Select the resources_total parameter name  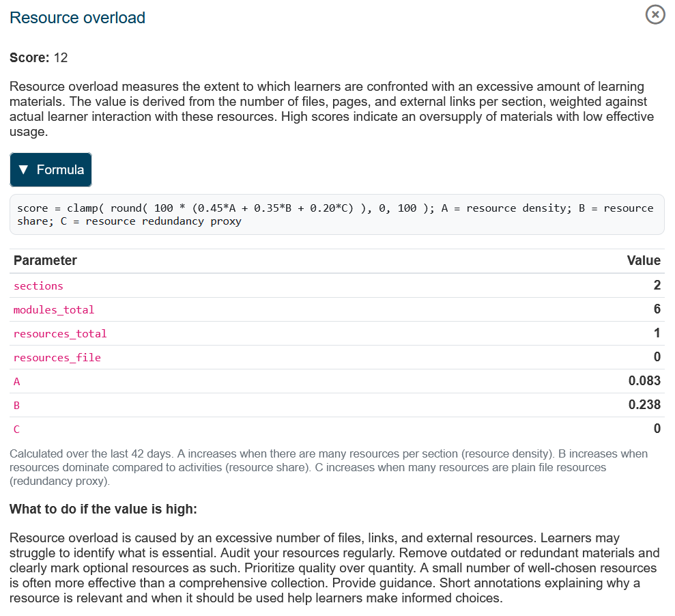pos(60,334)
